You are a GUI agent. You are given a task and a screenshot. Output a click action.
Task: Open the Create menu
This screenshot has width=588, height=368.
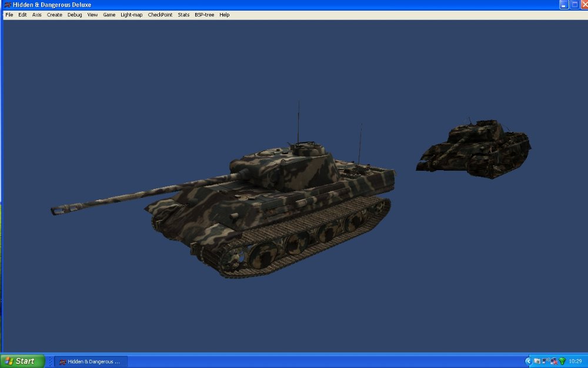coord(54,15)
